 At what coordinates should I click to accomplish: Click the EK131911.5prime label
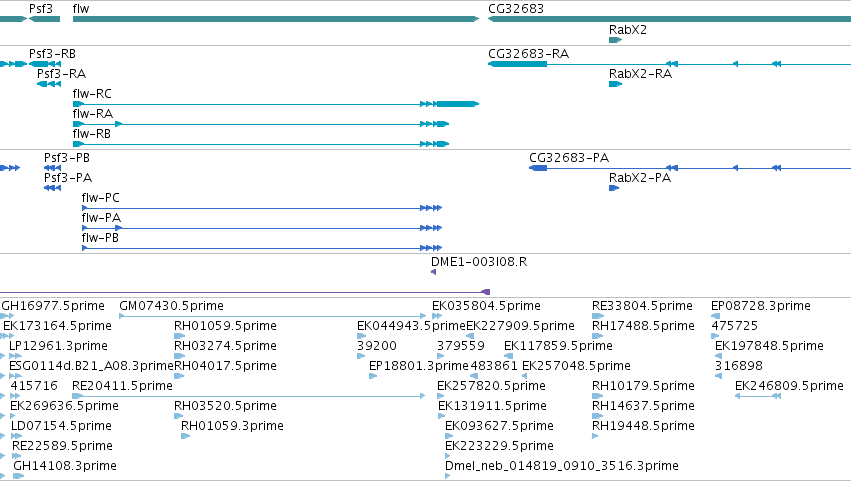492,406
